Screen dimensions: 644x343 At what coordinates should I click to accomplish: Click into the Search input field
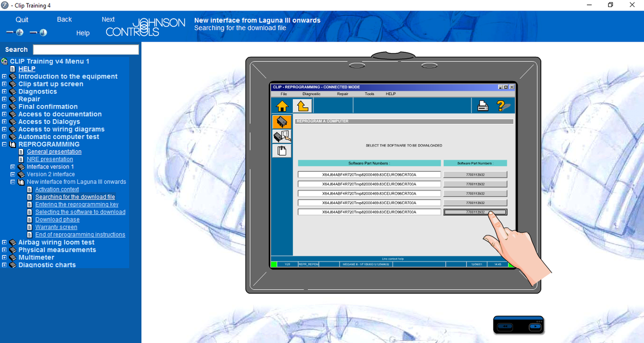[86, 49]
